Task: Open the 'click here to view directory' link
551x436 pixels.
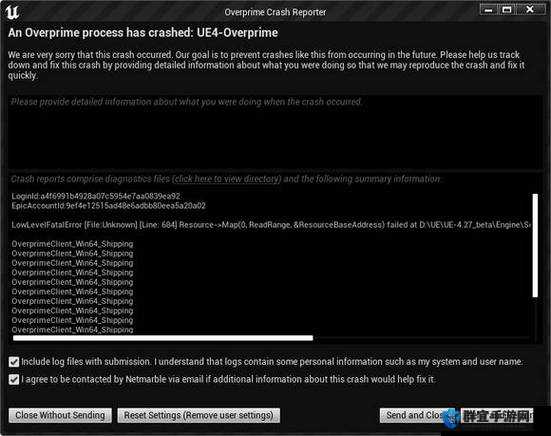Action: (228, 179)
